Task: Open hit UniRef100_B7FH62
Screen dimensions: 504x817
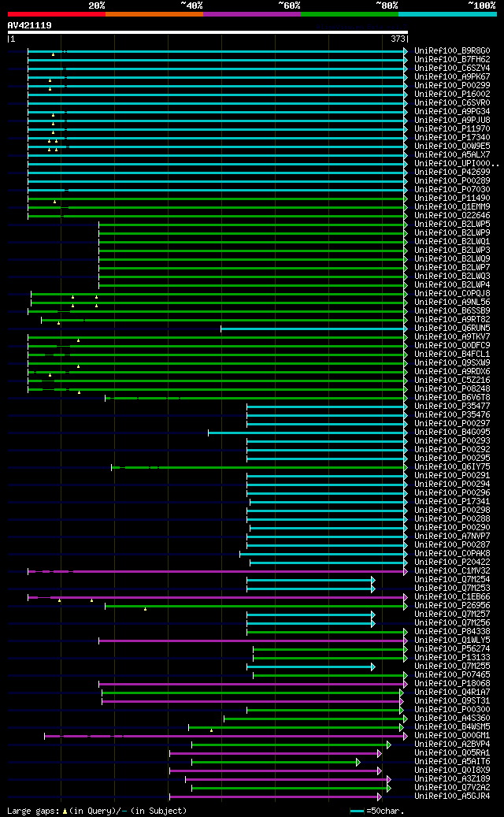Action: tap(452, 60)
